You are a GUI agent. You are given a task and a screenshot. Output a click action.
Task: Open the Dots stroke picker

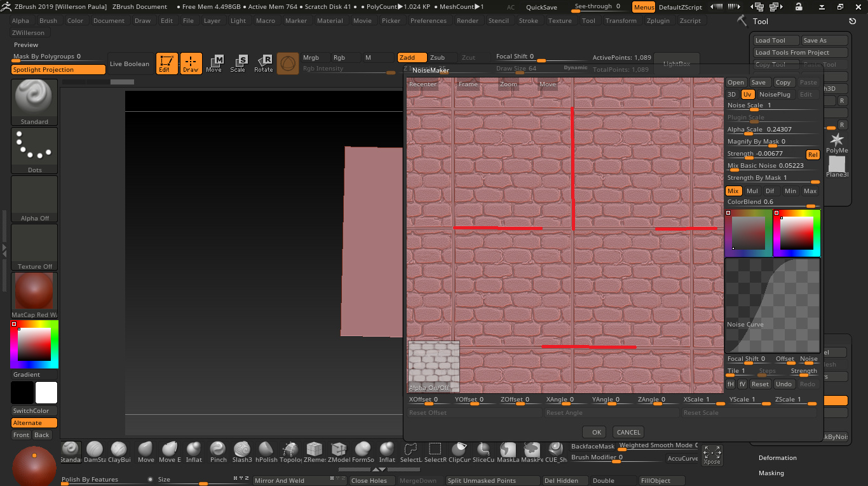pyautogui.click(x=34, y=151)
